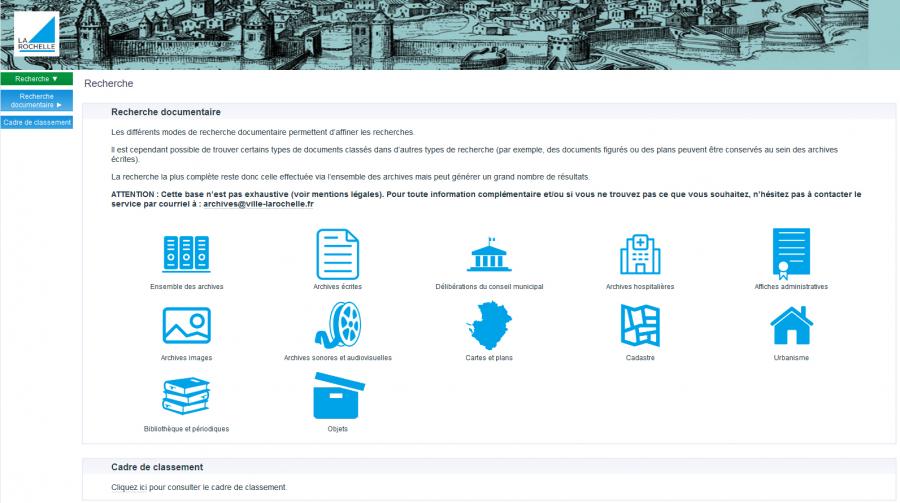This screenshot has width=900, height=503.
Task: Open the Urbanisme house icon
Action: [x=791, y=326]
